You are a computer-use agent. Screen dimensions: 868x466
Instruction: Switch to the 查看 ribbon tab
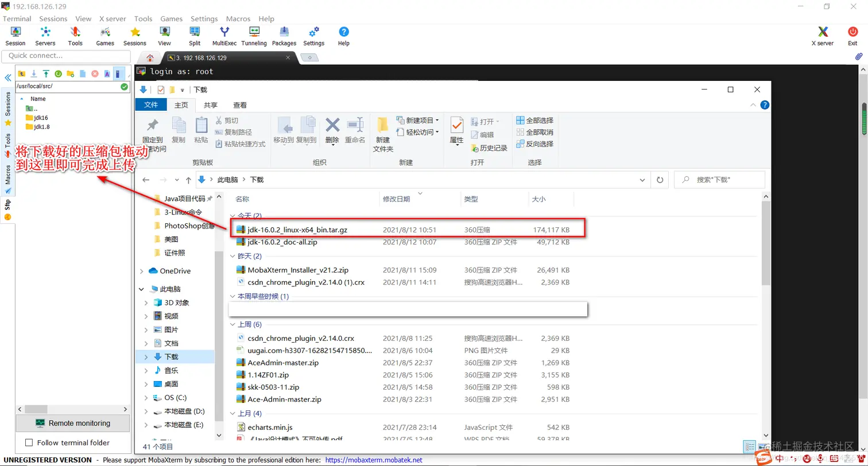click(240, 105)
